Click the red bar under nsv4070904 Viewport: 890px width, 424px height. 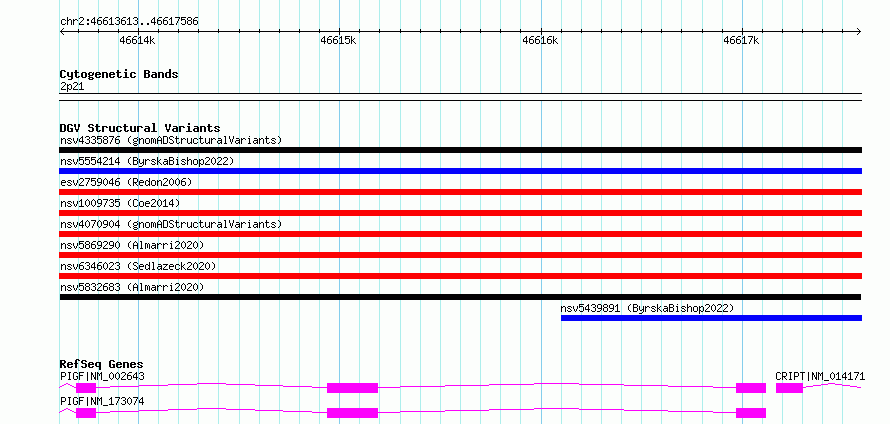pos(461,234)
